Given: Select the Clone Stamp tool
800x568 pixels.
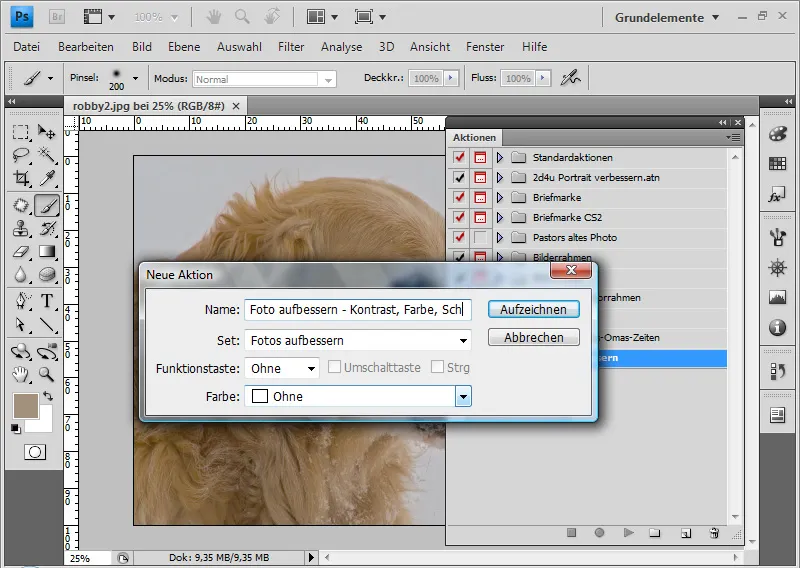Looking at the screenshot, I should tap(20, 228).
